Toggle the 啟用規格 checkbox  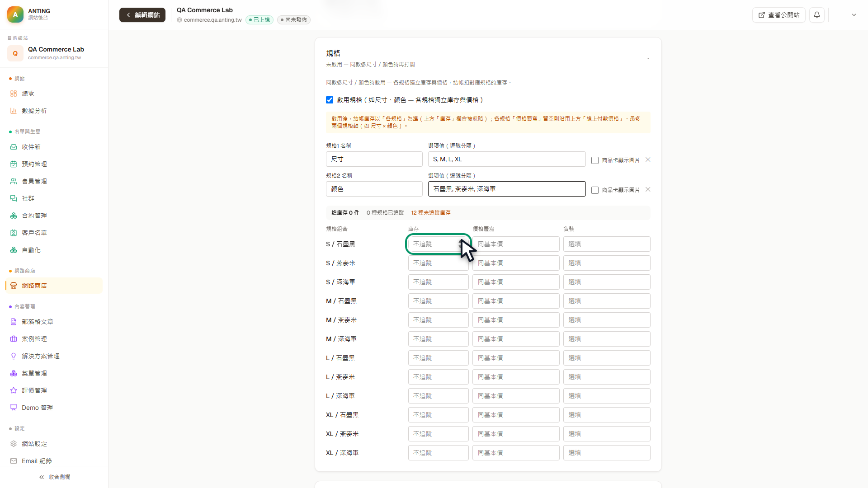330,100
